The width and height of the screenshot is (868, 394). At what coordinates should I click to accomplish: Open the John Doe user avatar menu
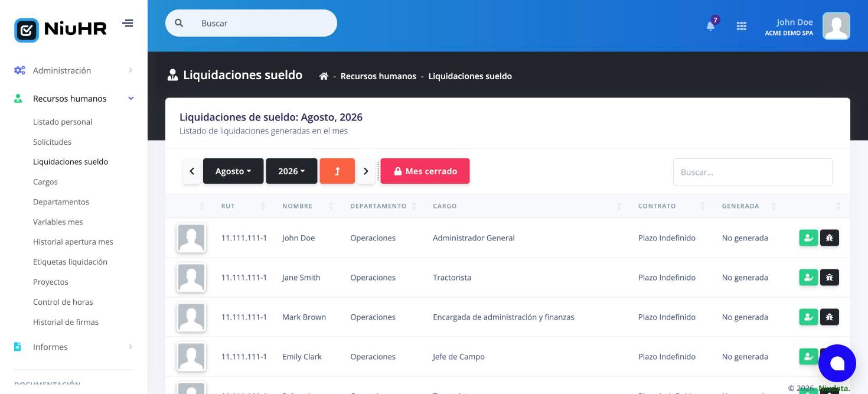click(x=836, y=26)
